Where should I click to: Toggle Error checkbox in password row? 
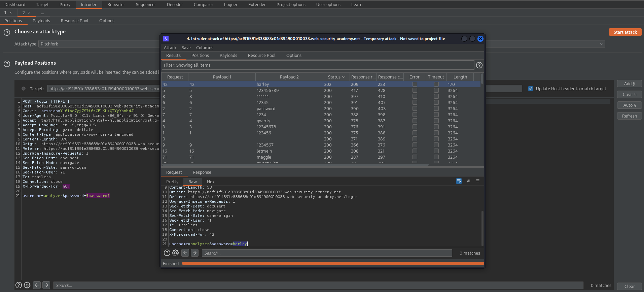(x=415, y=108)
